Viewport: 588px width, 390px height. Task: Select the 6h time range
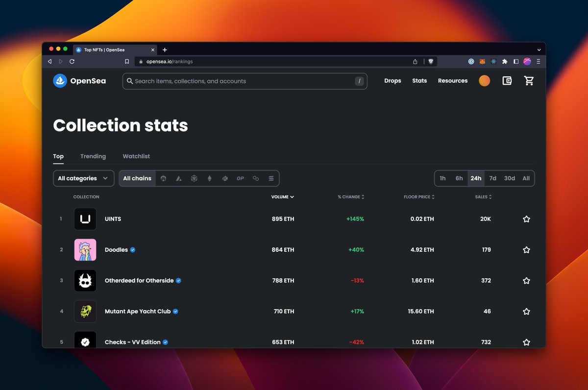point(459,178)
